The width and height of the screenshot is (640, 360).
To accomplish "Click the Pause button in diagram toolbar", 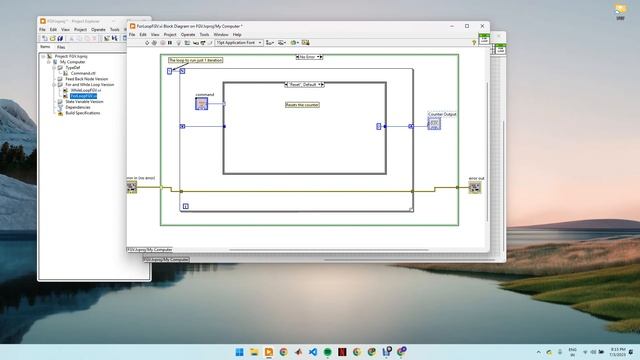I will point(170,42).
